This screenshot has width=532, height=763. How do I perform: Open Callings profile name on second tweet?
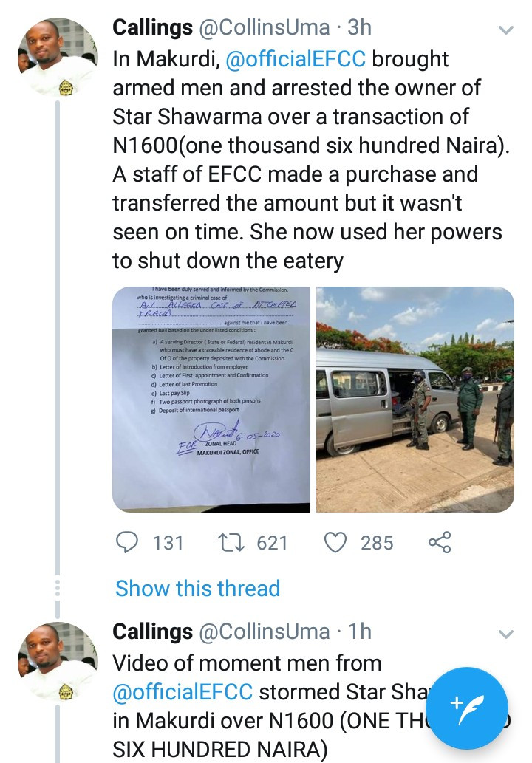pyautogui.click(x=152, y=632)
